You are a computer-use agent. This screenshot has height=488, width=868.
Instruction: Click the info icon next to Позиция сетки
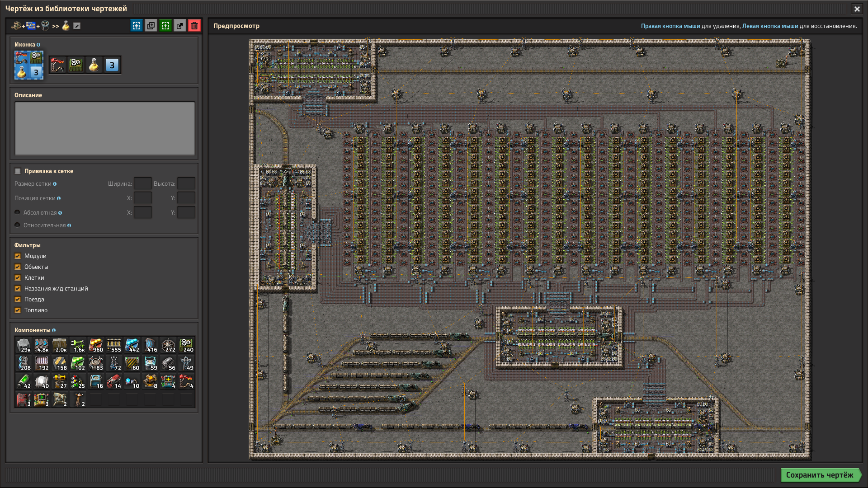59,198
